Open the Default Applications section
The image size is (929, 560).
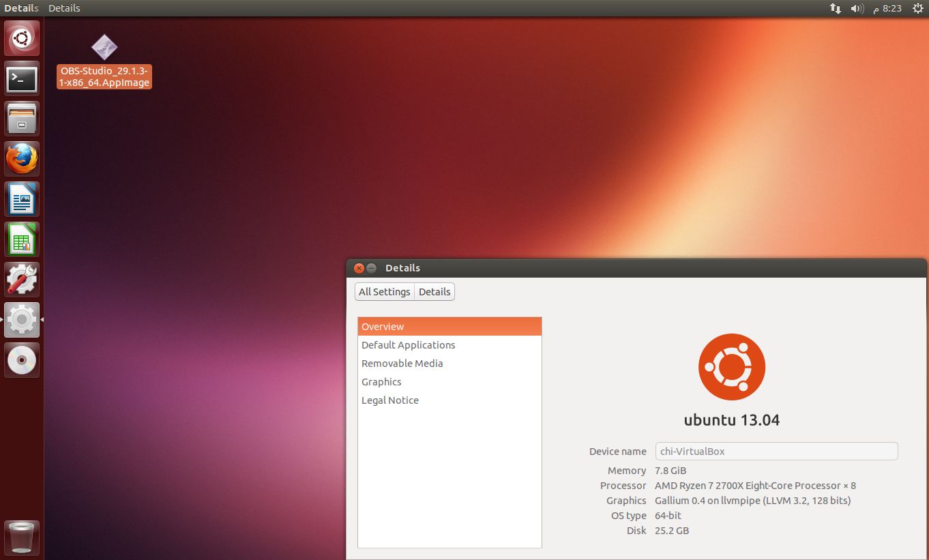click(x=449, y=345)
